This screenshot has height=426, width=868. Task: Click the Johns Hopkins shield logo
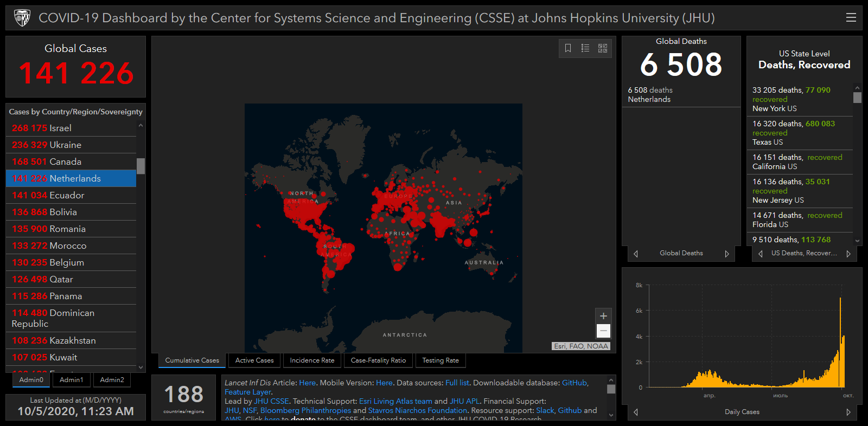22,18
